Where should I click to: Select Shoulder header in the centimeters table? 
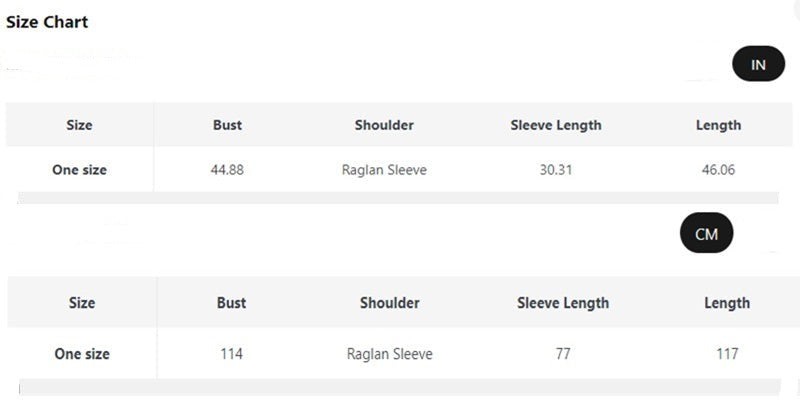[389, 303]
